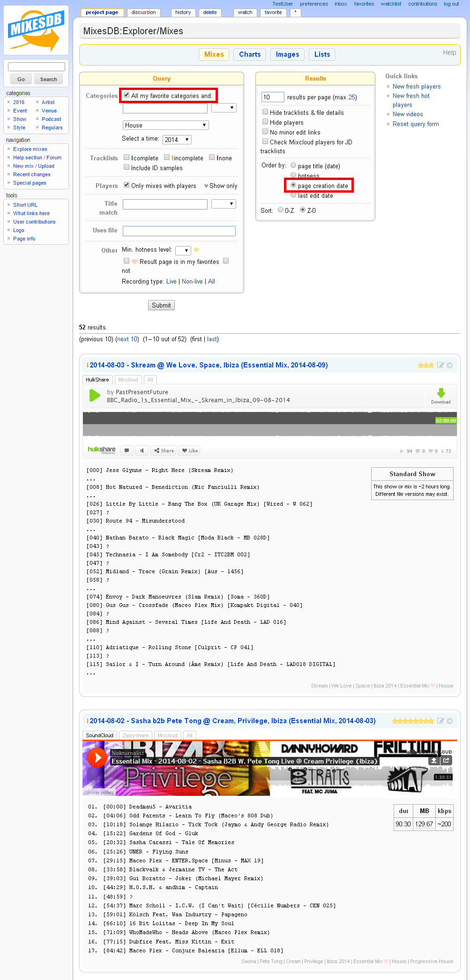Click the SoundCloud logo in player
Screen dimensions: 470x980
pyautogui.click(x=430, y=752)
